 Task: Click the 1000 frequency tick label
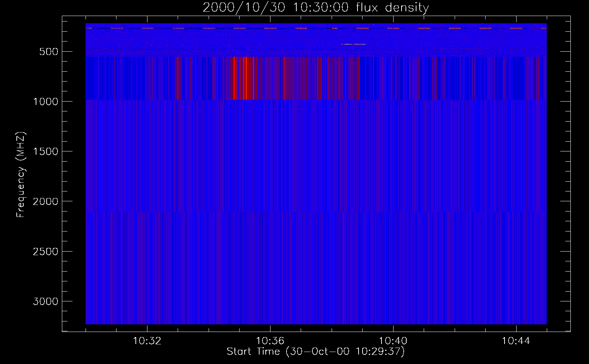coord(46,102)
